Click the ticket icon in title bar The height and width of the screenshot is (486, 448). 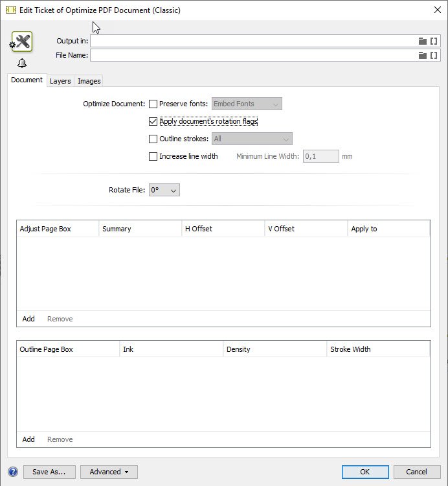pyautogui.click(x=11, y=10)
